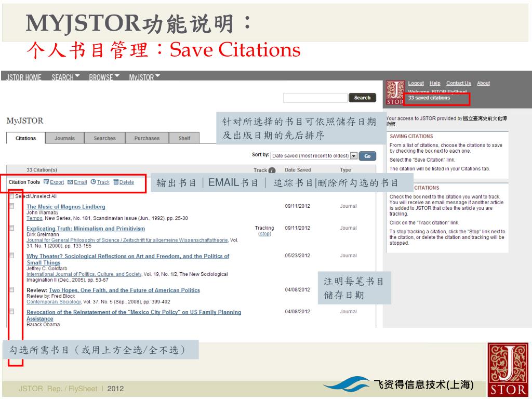Expand the SEARCH menu
The image size is (532, 399).
click(65, 77)
